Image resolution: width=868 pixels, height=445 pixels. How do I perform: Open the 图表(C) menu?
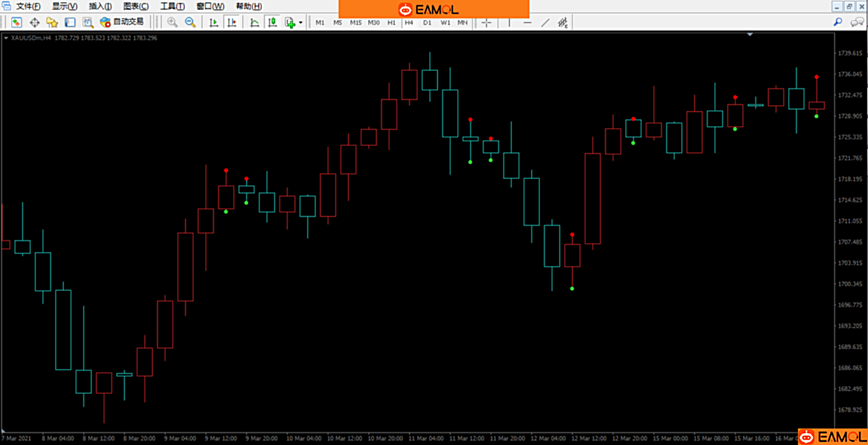coord(136,6)
